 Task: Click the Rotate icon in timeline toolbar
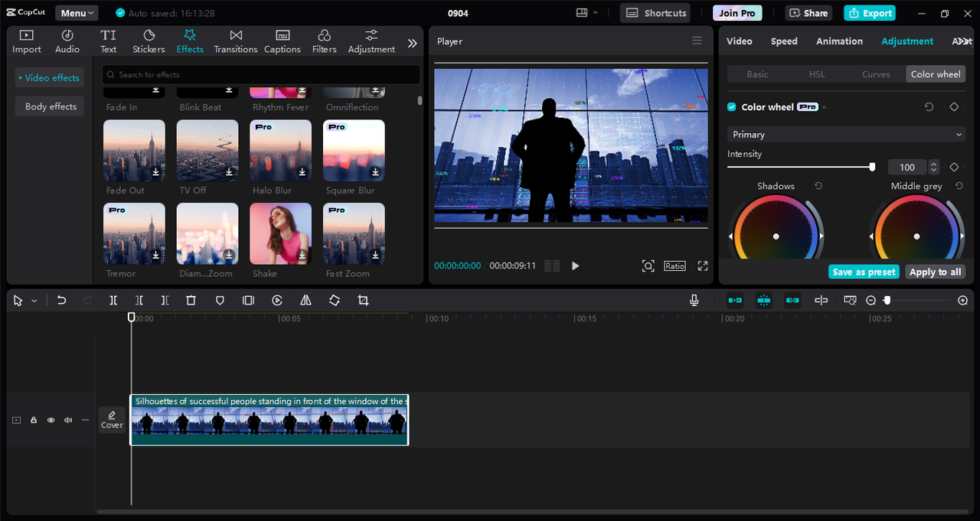335,301
